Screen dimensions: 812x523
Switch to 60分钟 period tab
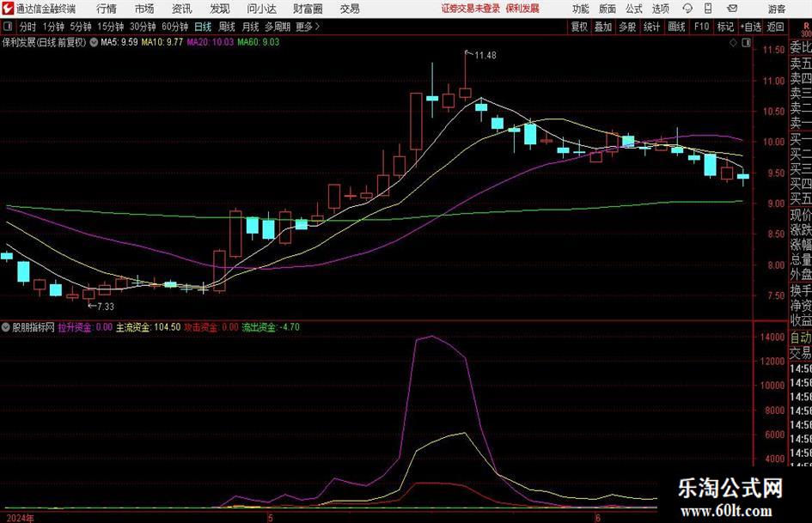(174, 27)
